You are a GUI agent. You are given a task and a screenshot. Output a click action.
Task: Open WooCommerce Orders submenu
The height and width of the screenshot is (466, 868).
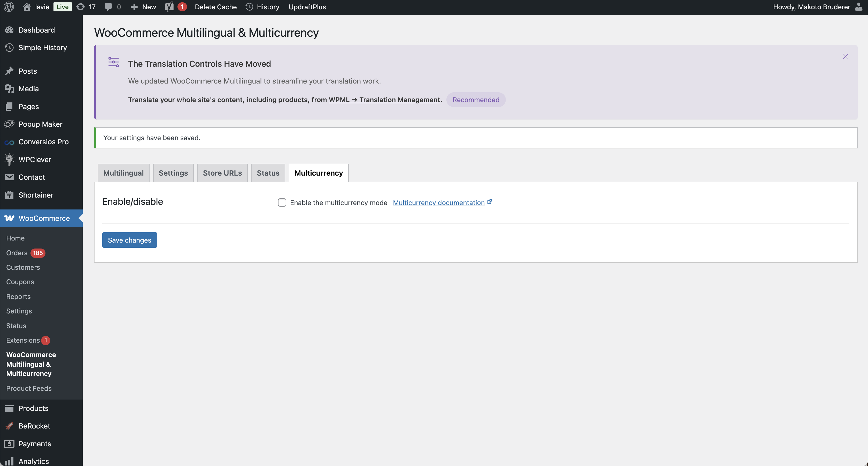coord(17,253)
